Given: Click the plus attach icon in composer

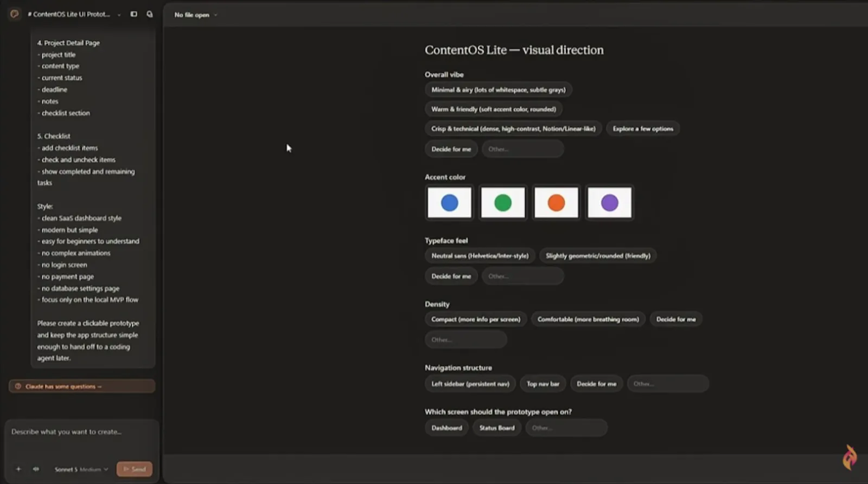Looking at the screenshot, I should click(x=18, y=469).
